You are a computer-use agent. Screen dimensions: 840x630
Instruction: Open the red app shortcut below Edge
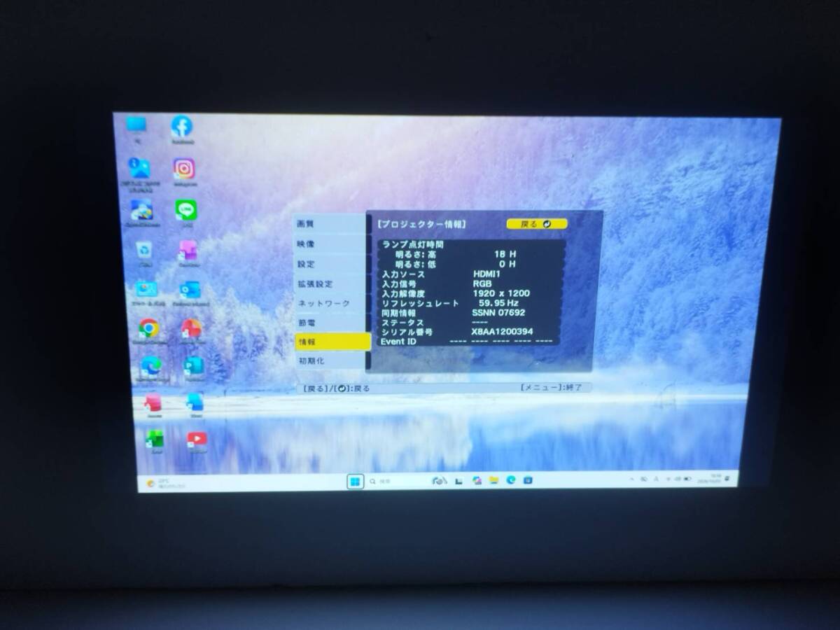coord(153,402)
